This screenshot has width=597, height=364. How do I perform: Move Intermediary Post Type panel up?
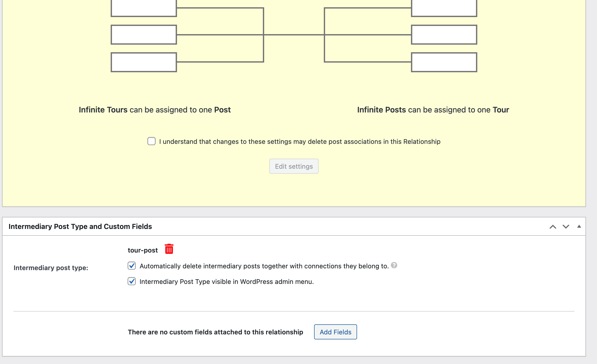click(553, 227)
